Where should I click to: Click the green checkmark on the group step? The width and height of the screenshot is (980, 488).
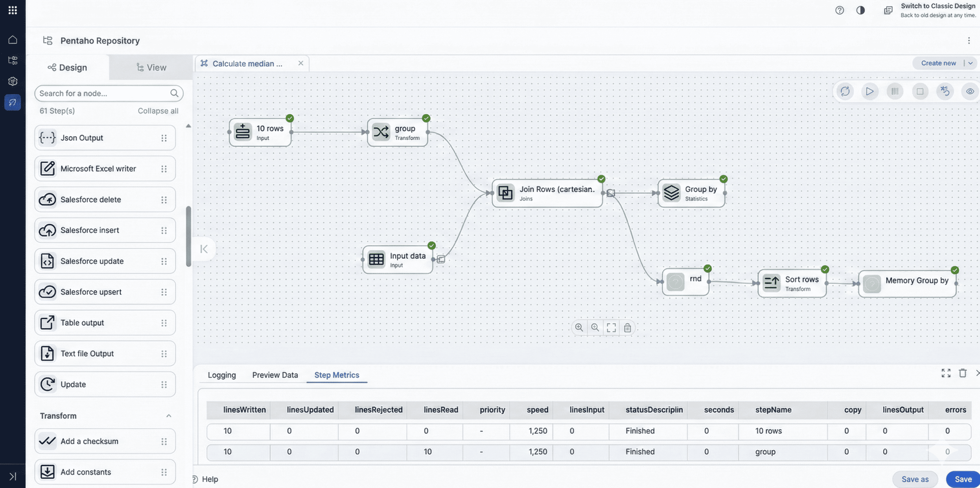point(426,118)
